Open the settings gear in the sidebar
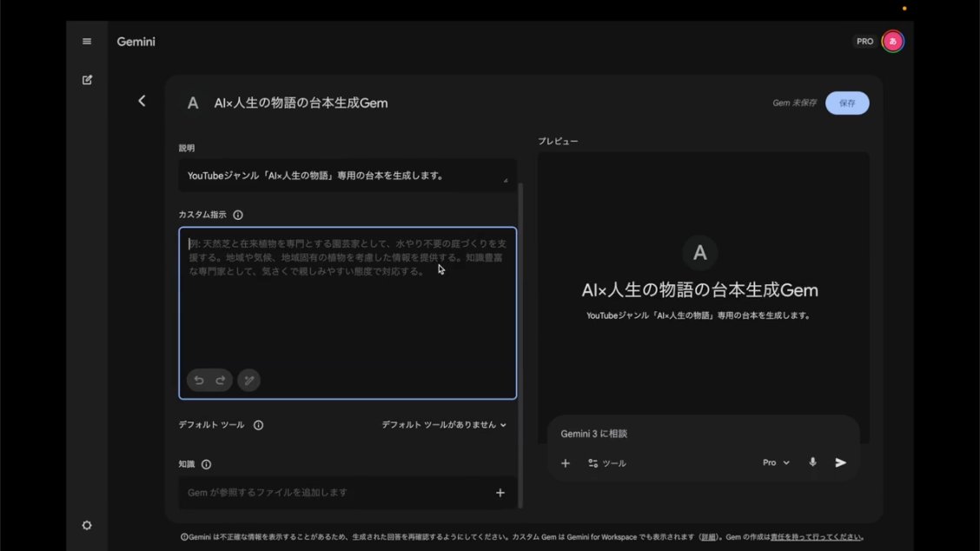 pyautogui.click(x=87, y=525)
